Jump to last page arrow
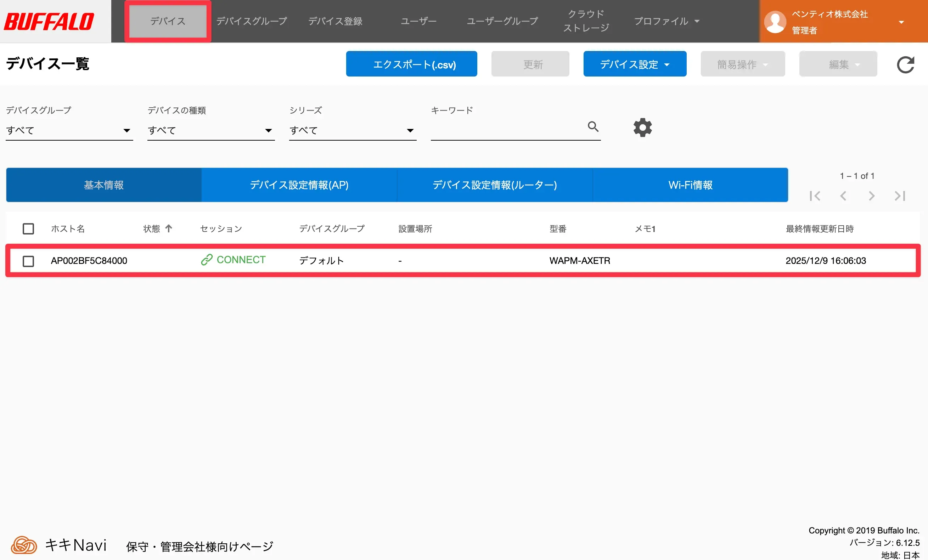Screen dimensions: 928x560 [x=900, y=196]
